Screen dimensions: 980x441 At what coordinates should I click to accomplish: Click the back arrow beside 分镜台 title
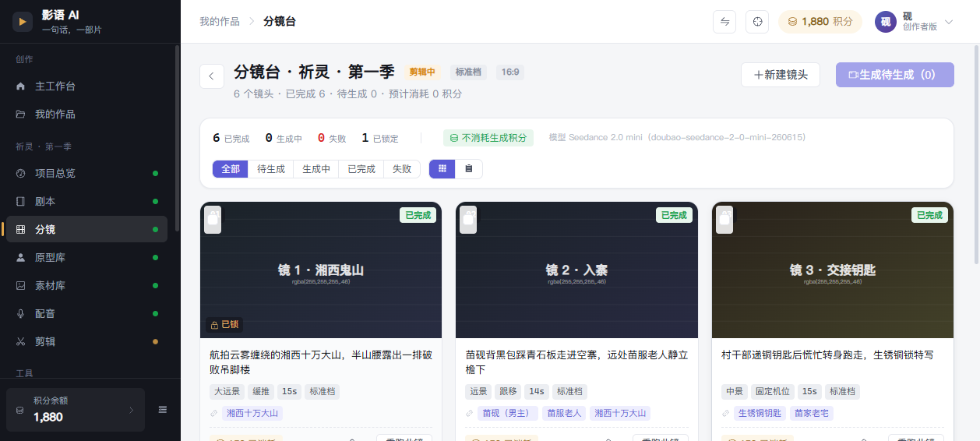(212, 76)
